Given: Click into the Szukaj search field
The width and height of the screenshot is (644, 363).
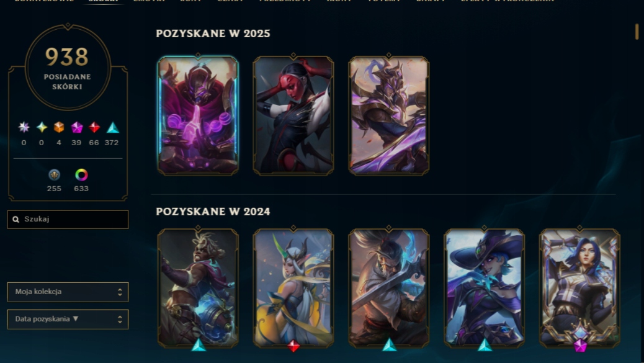Looking at the screenshot, I should coord(68,219).
